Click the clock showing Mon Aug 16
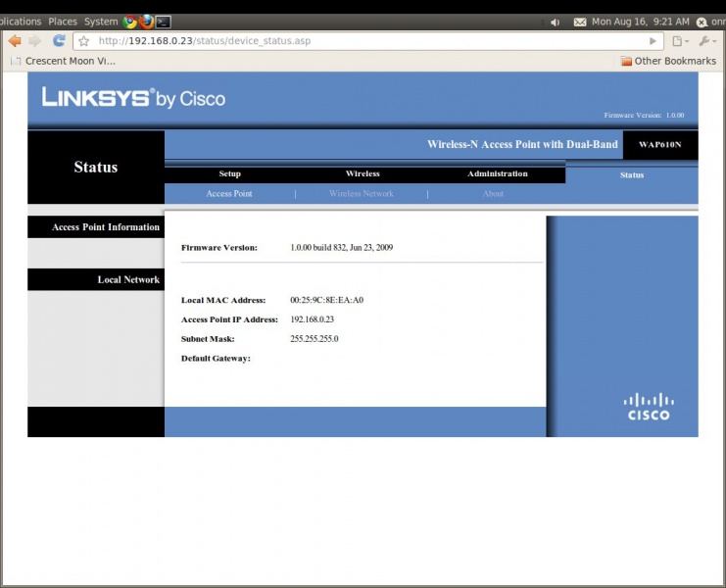 coord(641,22)
